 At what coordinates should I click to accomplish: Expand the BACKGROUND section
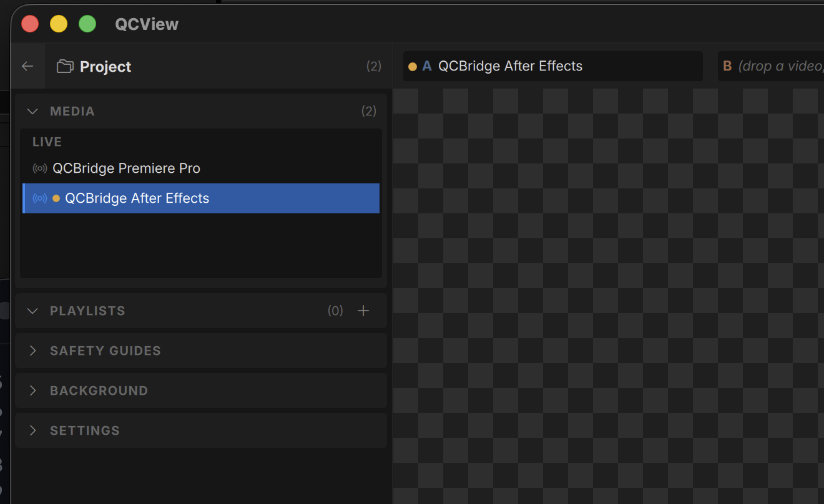(x=33, y=390)
